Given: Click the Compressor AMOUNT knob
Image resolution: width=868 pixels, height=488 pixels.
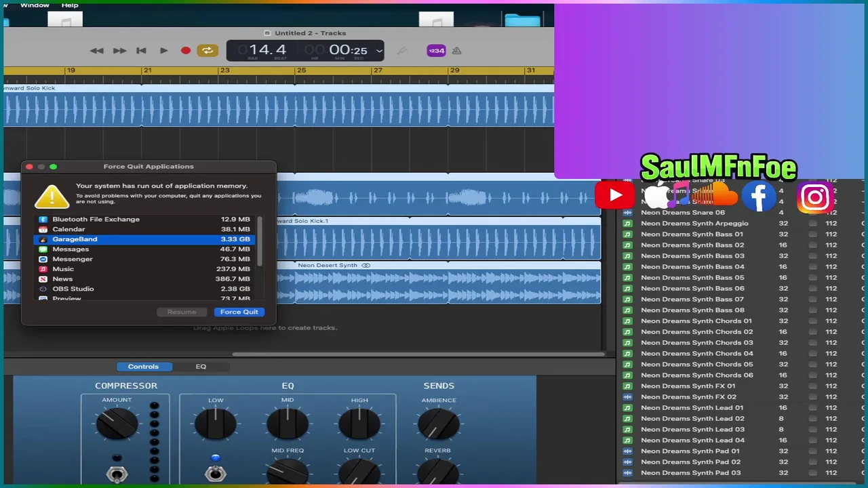Looking at the screenshot, I should (117, 424).
